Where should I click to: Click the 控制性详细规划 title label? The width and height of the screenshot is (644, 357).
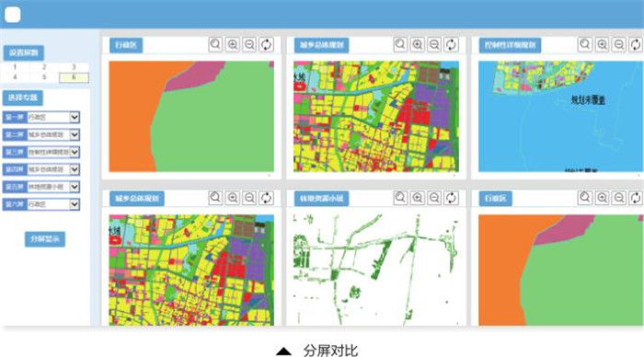[x=510, y=45]
